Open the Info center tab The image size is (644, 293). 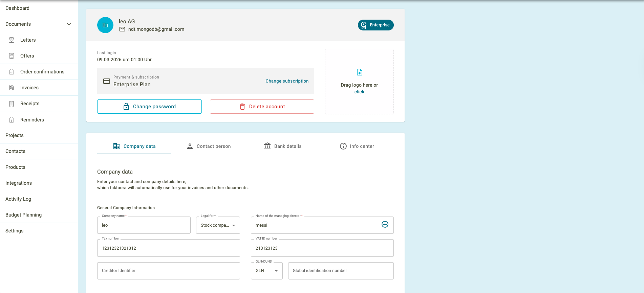(x=357, y=146)
